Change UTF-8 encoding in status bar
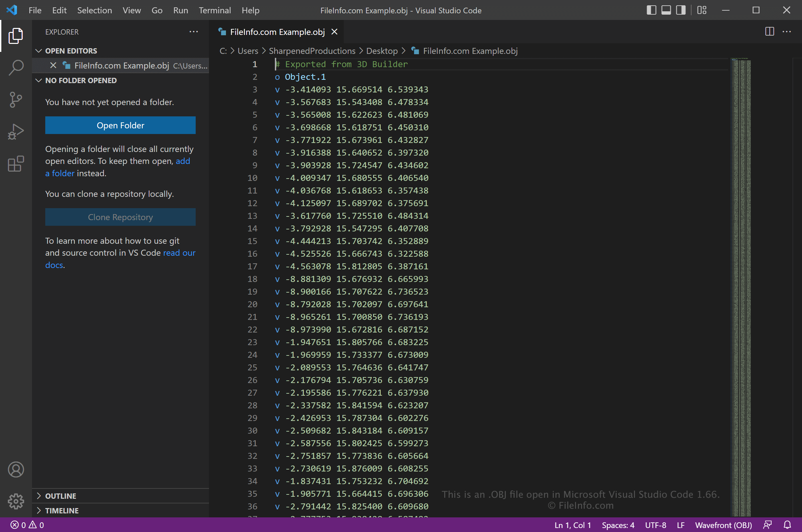802x532 pixels. click(656, 525)
